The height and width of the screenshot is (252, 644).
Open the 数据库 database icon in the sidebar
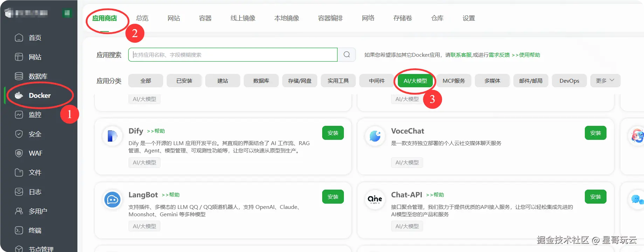[19, 76]
